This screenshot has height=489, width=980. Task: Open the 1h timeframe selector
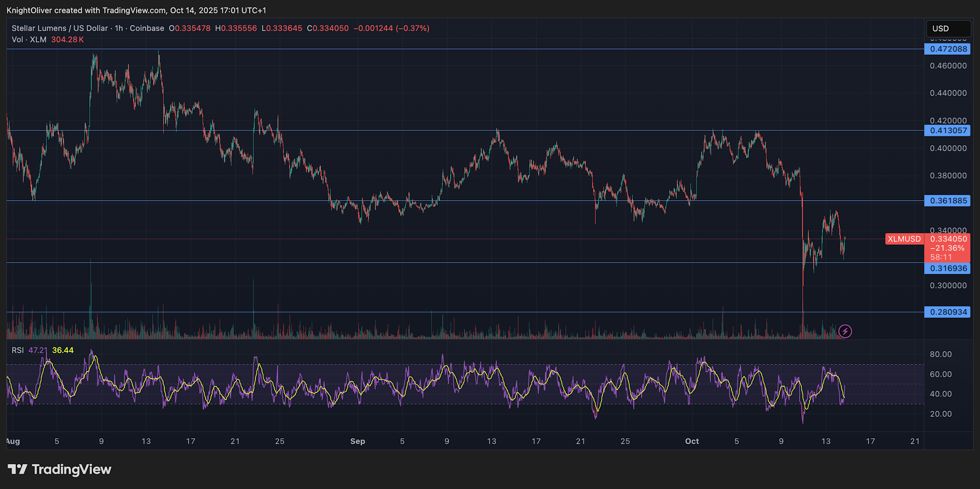pos(120,28)
